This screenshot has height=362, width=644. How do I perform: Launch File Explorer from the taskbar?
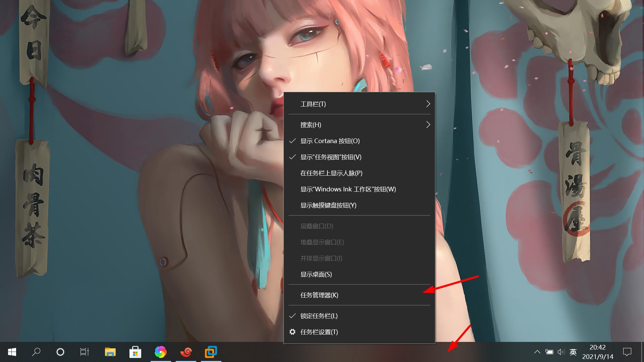[110, 352]
